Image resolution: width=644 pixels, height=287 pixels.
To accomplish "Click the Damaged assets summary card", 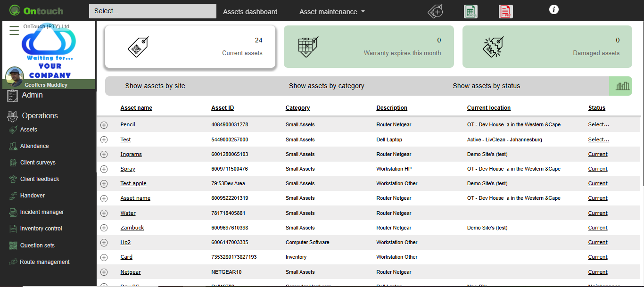I will [x=547, y=47].
